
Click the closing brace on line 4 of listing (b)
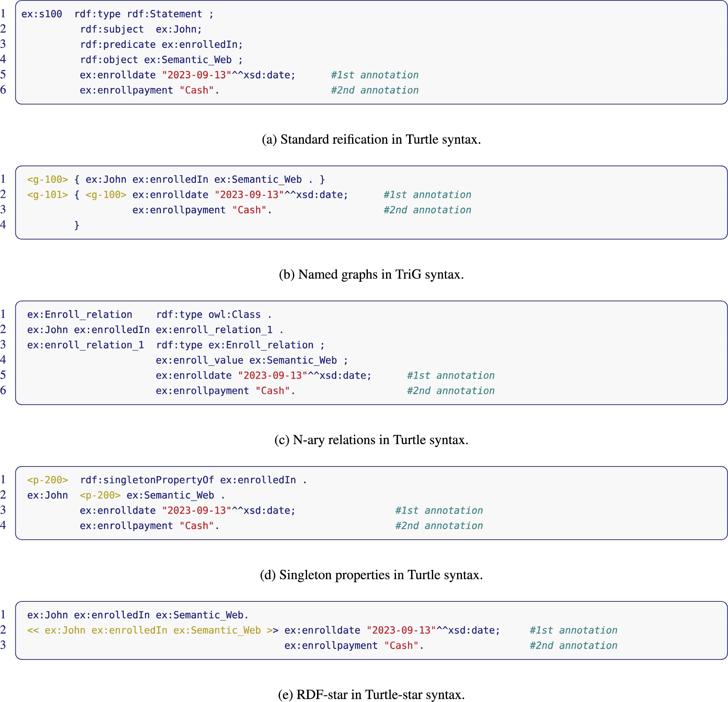(77, 225)
